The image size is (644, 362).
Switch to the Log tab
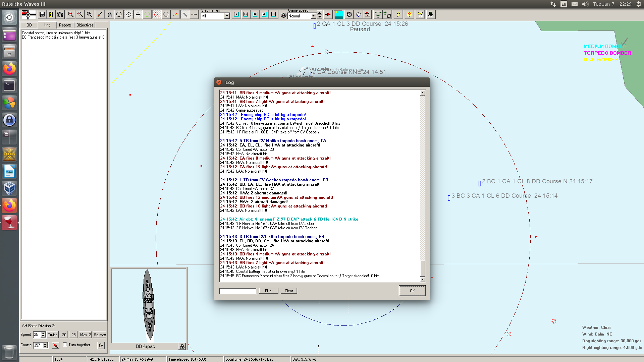[x=47, y=25]
